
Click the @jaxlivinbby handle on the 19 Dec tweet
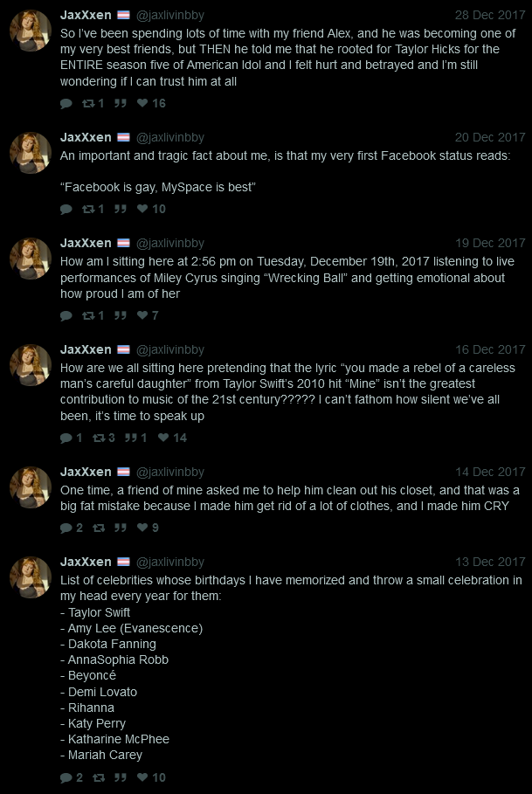pyautogui.click(x=170, y=243)
